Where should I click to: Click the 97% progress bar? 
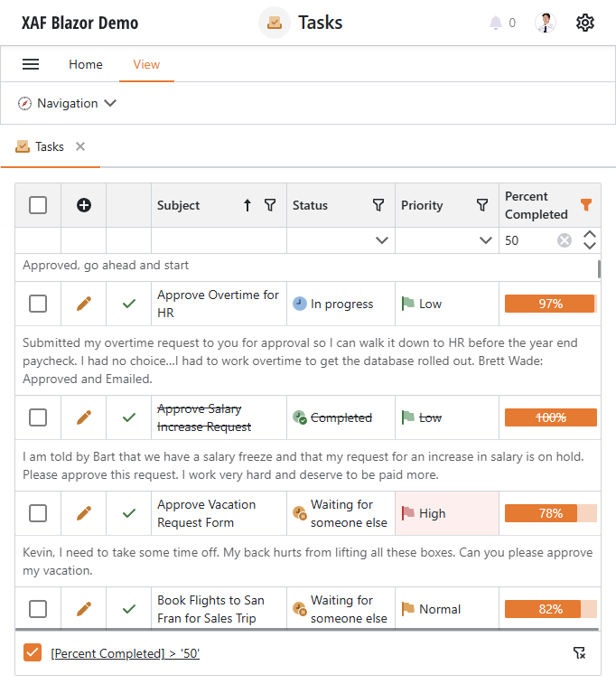551,304
